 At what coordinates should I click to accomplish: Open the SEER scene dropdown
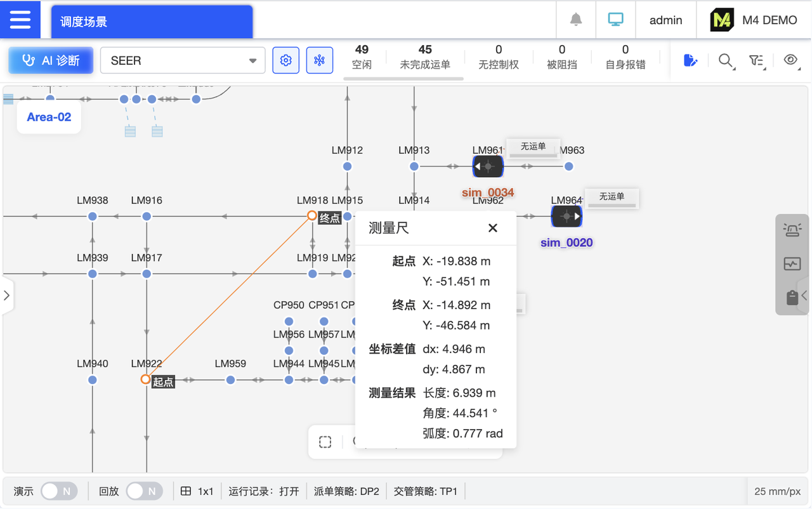(182, 60)
